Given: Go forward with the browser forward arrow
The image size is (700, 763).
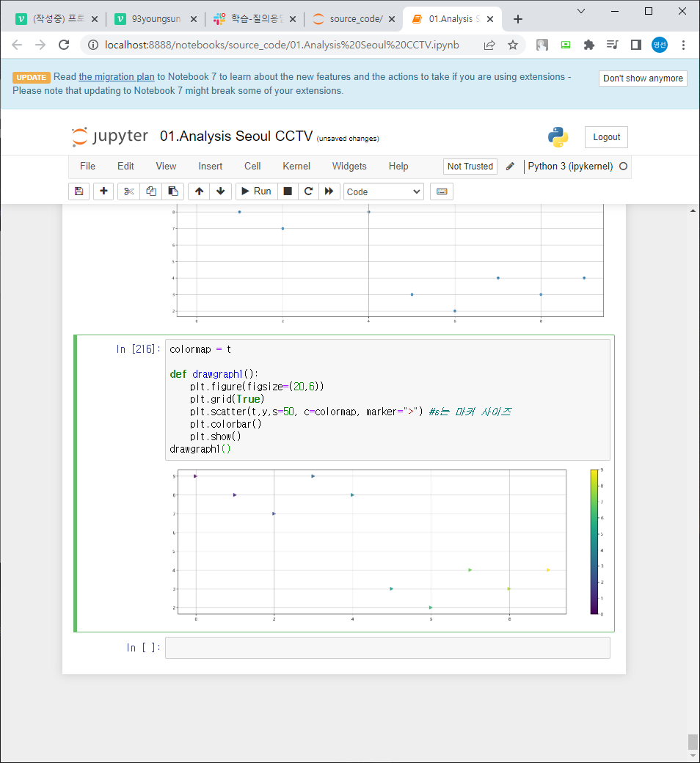Looking at the screenshot, I should (40, 45).
